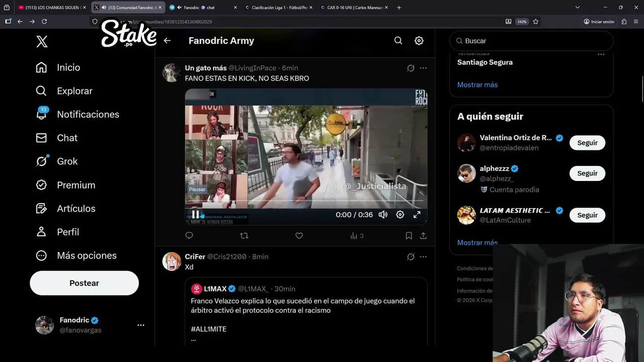Reload the page
The width and height of the screenshot is (644, 362).
pos(44,22)
